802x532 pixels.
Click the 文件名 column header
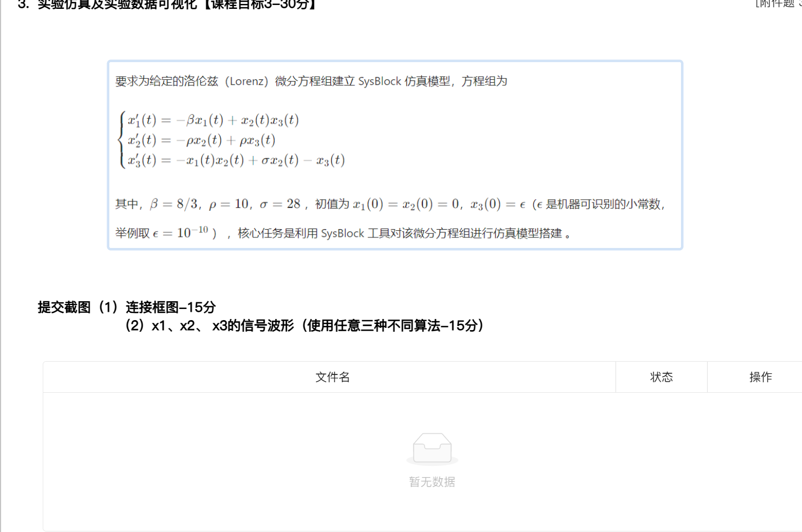[x=329, y=377]
